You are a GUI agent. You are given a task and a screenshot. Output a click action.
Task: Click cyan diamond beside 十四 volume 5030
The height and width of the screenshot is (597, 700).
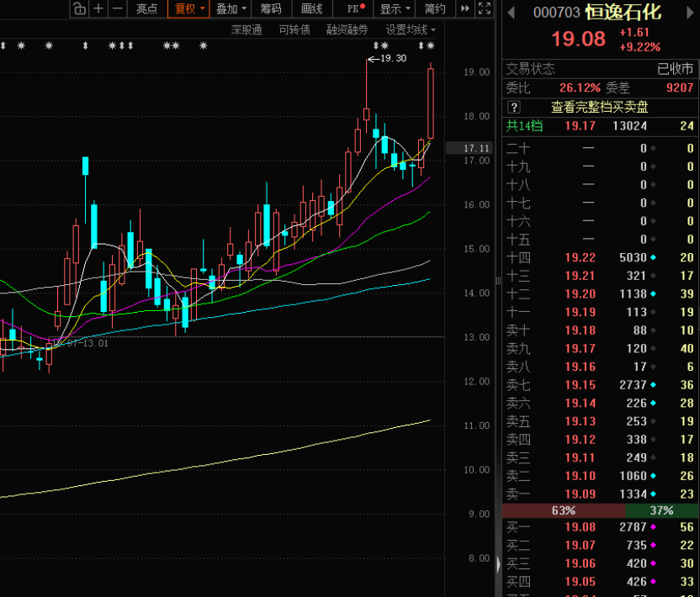[653, 257]
